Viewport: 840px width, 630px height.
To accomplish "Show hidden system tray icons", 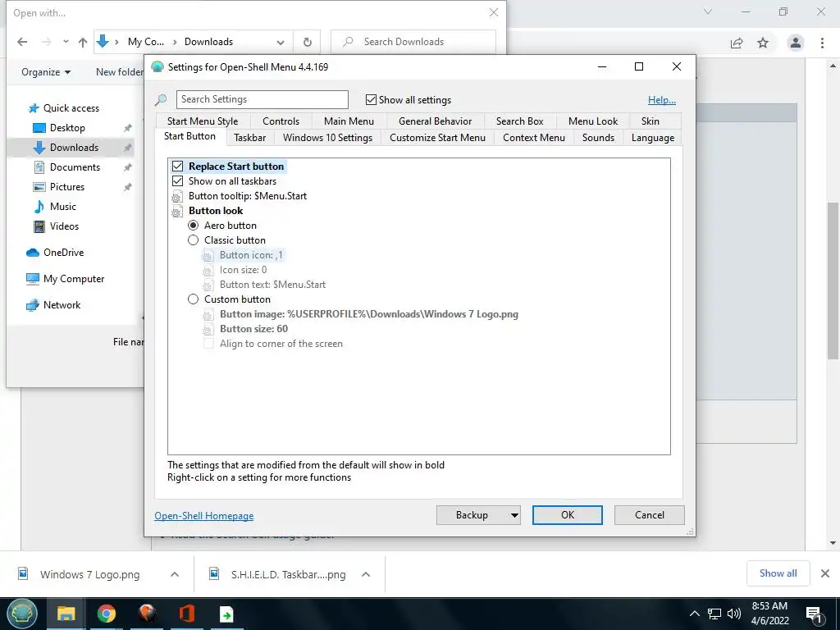I will click(694, 614).
